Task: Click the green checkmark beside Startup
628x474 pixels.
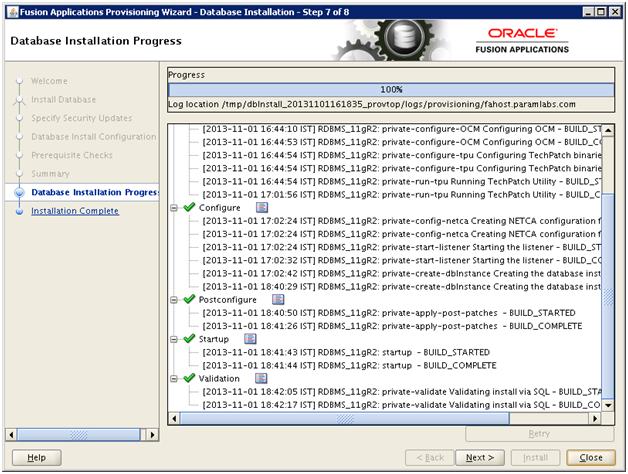Action: pos(189,339)
